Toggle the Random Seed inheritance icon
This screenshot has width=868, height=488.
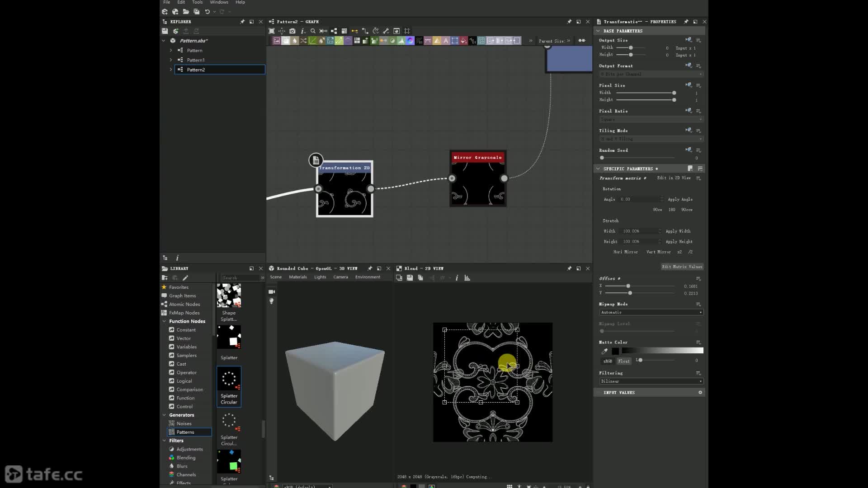[x=689, y=150]
